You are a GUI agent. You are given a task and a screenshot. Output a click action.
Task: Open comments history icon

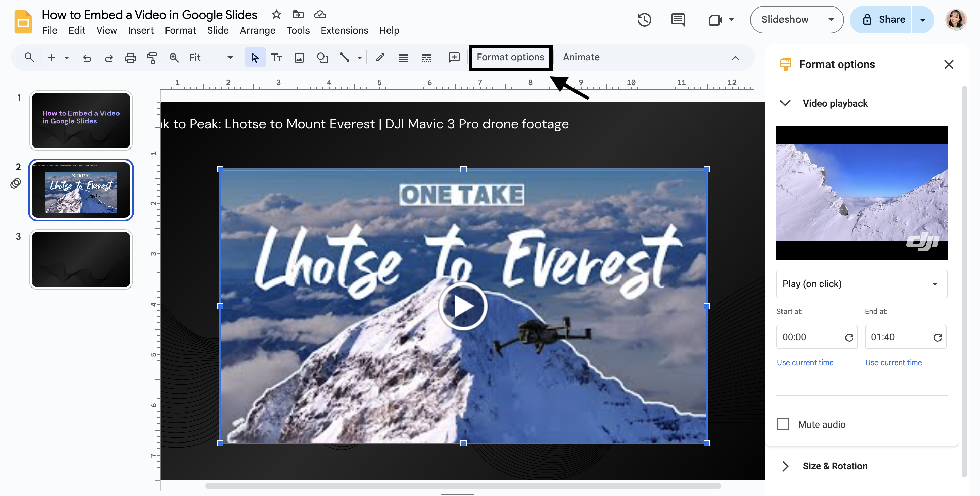coord(678,19)
